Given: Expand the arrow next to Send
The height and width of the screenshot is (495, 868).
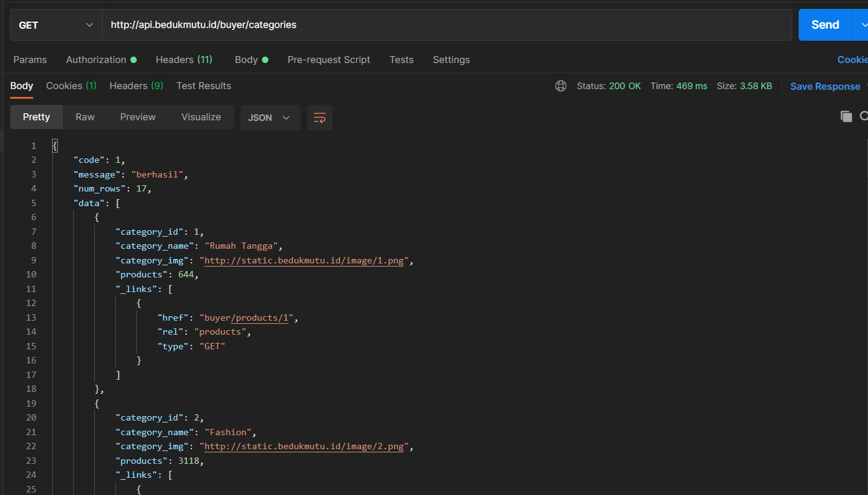Looking at the screenshot, I should pos(863,25).
